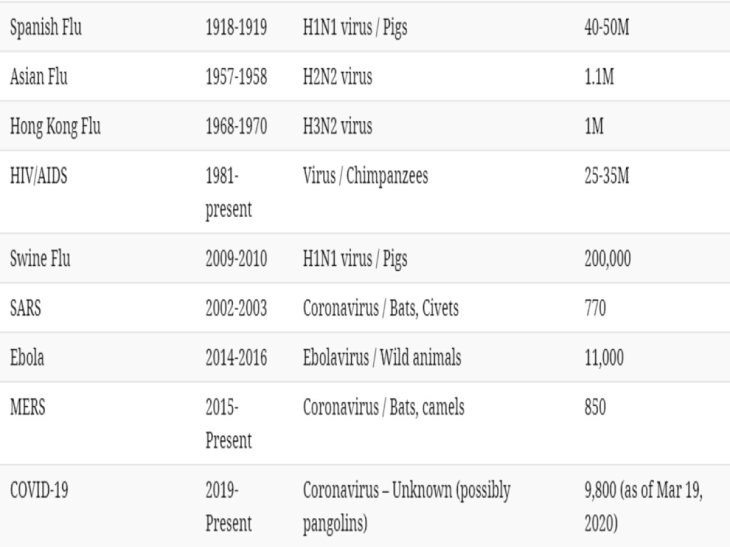Image resolution: width=730 pixels, height=547 pixels.
Task: Select the H2N2 virus cell
Action: click(x=338, y=77)
